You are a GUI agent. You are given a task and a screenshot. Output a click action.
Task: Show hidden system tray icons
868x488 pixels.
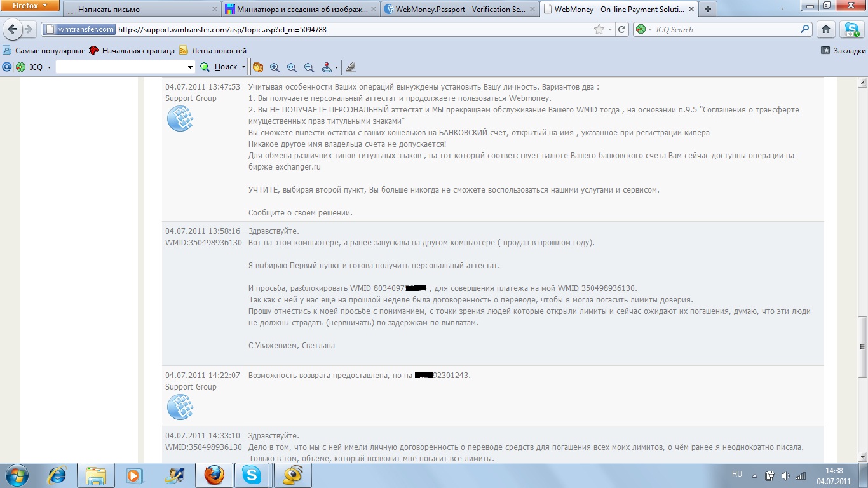click(x=754, y=475)
